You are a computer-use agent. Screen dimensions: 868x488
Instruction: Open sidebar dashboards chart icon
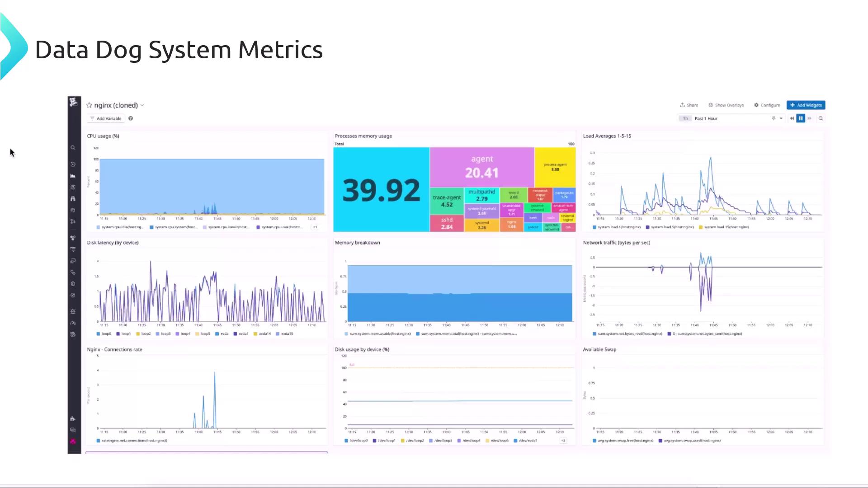(73, 176)
